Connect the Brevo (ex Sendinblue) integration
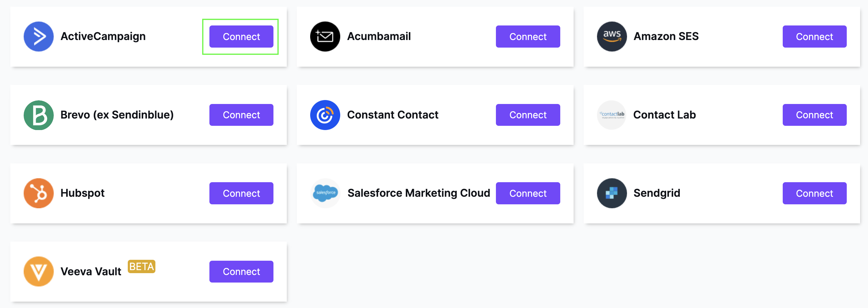 point(241,115)
